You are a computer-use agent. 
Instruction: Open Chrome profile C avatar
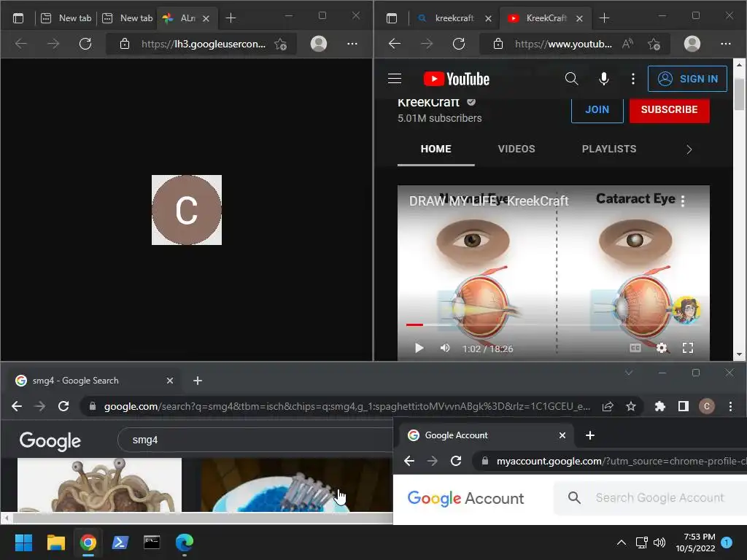pyautogui.click(x=706, y=407)
